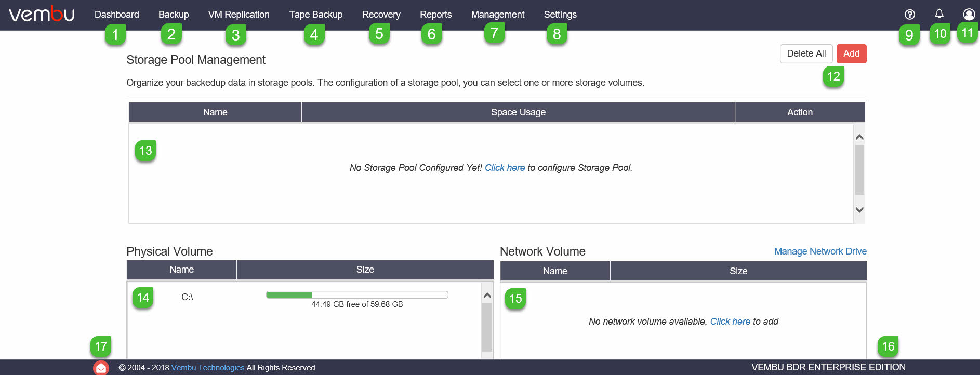Open the Tape Backup menu

tap(316, 15)
